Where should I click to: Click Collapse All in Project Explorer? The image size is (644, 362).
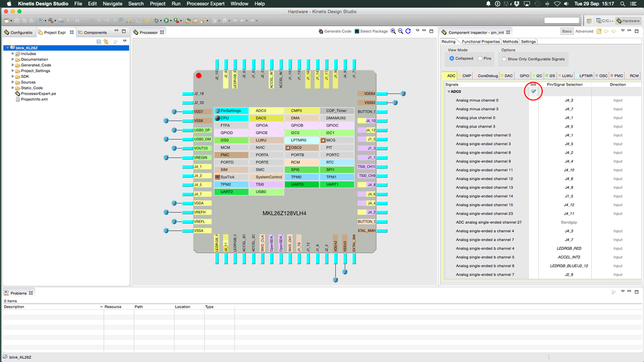pos(99,41)
